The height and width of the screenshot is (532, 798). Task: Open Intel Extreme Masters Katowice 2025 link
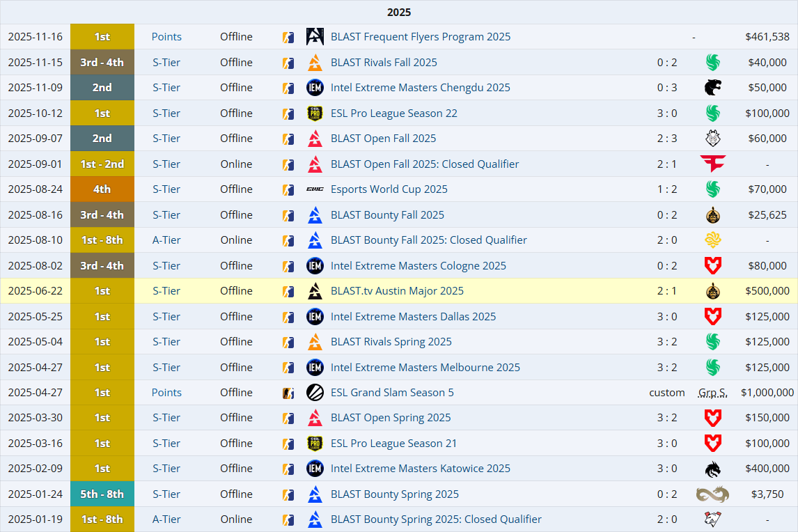tap(421, 469)
